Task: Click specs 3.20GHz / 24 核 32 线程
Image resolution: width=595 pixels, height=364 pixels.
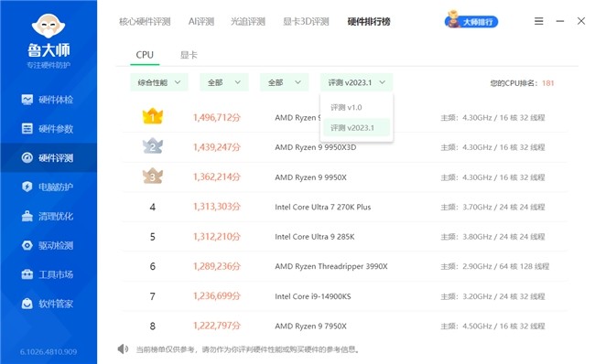Action: pos(503,296)
